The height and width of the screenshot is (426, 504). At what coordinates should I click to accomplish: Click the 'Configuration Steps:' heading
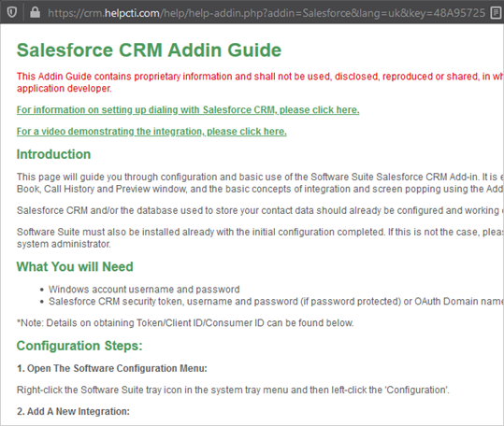point(79,346)
